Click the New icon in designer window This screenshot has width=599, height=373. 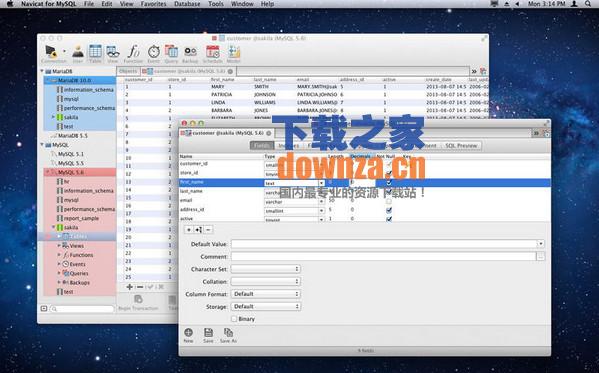point(188,335)
